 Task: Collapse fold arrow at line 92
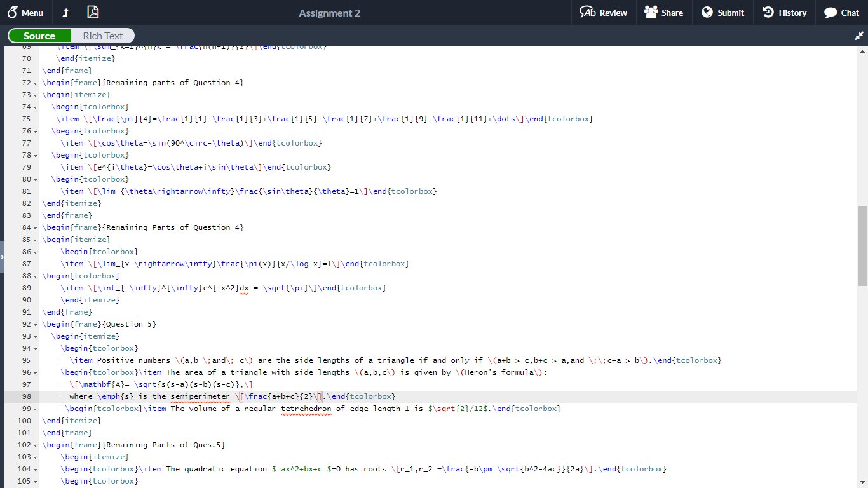35,324
